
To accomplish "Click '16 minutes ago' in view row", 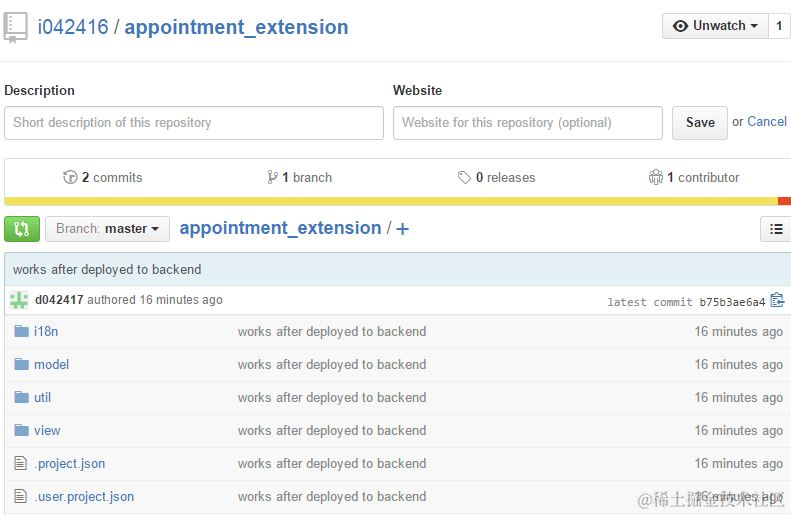I will click(x=739, y=430).
